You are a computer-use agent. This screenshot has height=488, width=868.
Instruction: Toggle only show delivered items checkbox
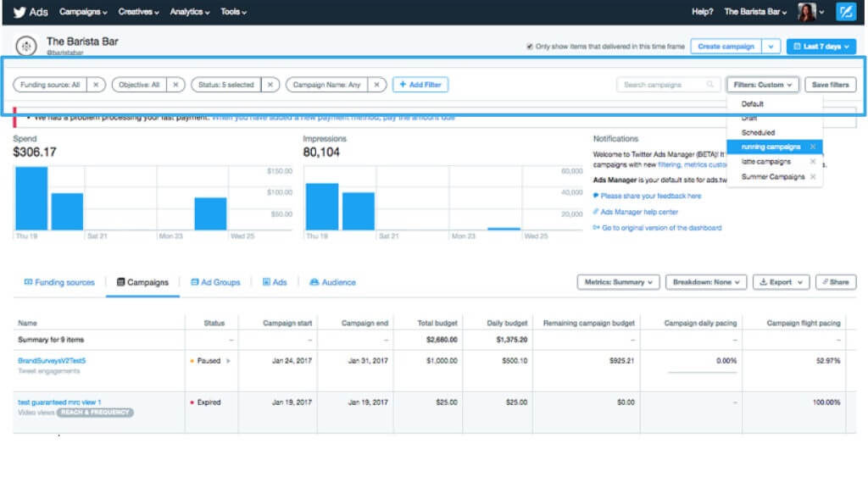coord(530,47)
